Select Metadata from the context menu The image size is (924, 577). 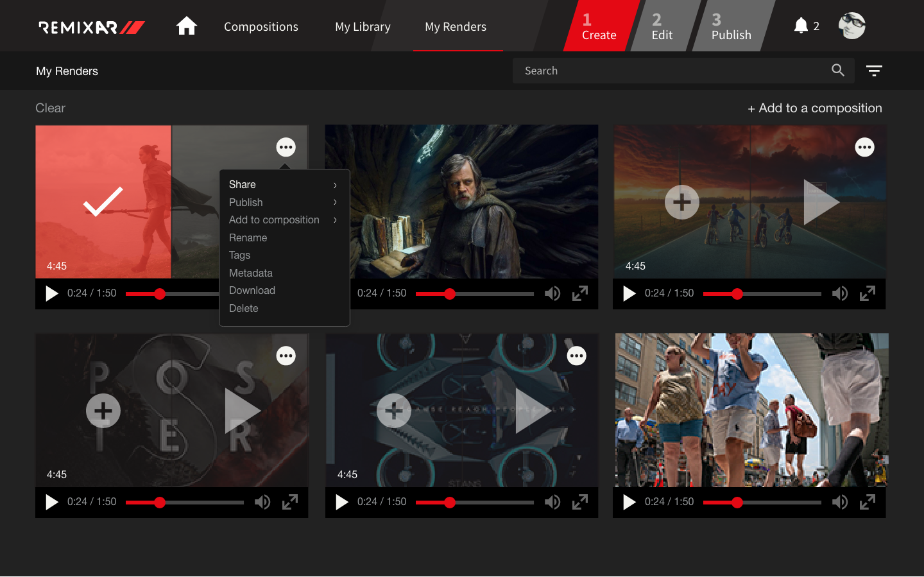251,273
